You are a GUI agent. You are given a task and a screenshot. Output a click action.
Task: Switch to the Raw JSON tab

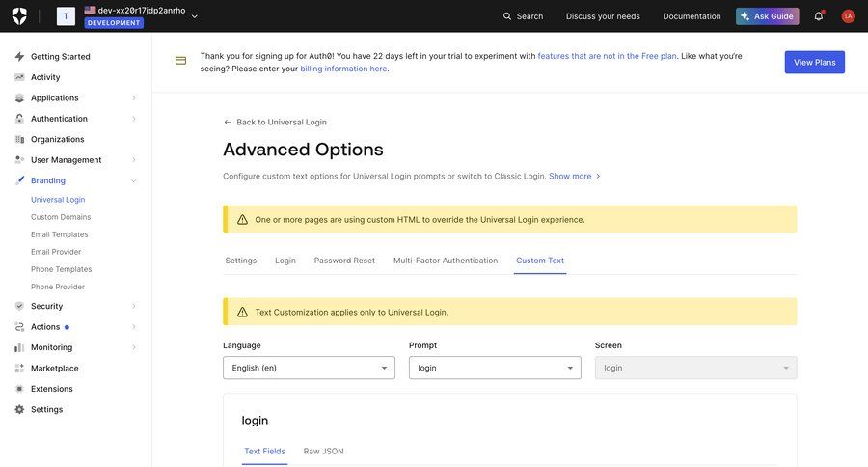tap(323, 452)
